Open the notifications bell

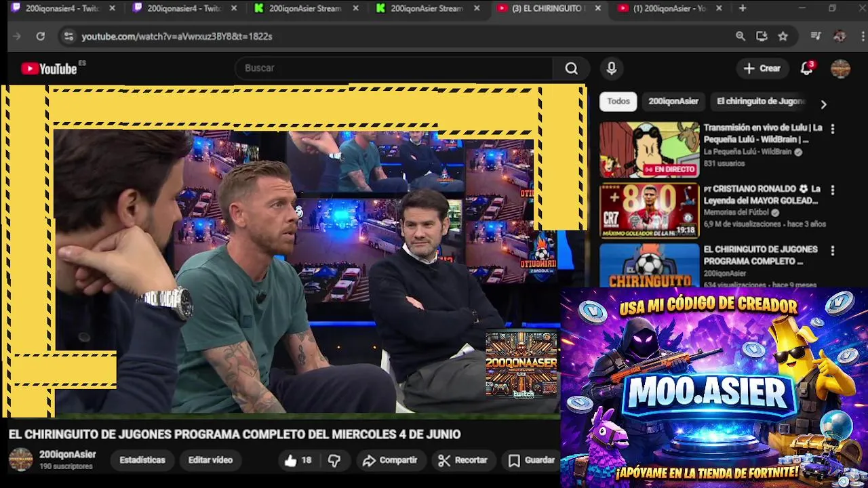tap(806, 68)
